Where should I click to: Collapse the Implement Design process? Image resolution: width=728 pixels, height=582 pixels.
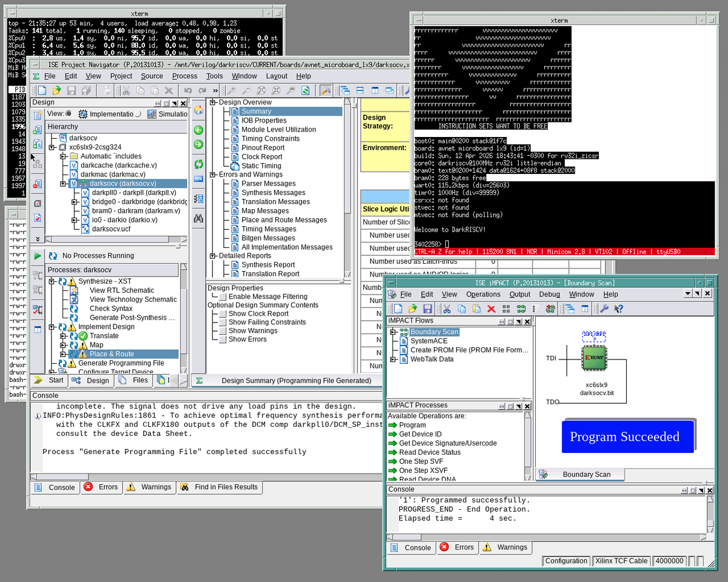(x=53, y=327)
